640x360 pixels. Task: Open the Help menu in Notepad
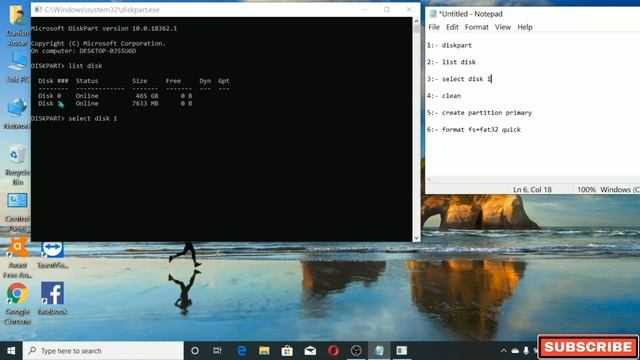[524, 27]
